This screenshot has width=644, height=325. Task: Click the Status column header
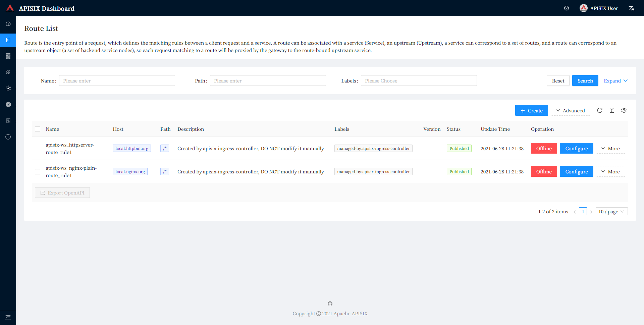453,129
